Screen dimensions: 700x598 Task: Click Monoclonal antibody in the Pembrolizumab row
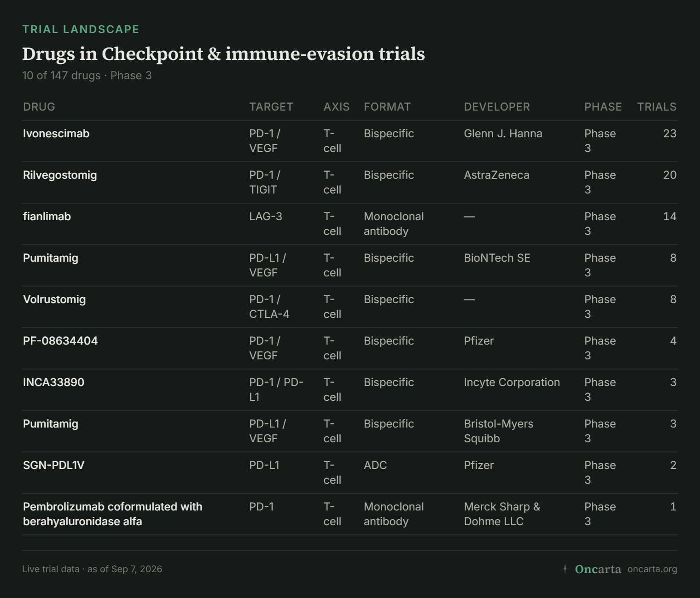[394, 514]
